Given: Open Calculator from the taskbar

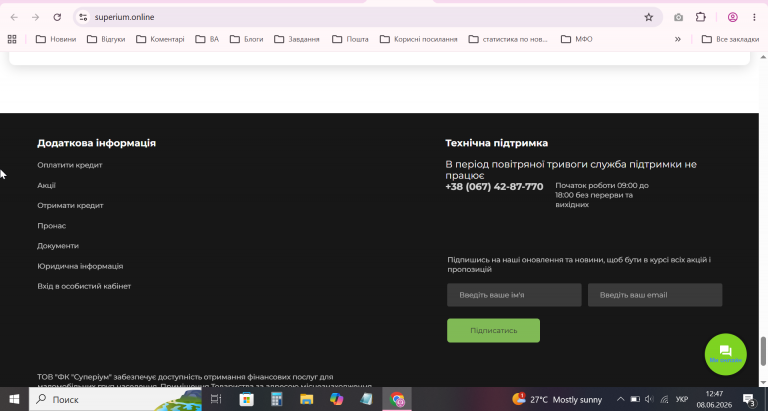Looking at the screenshot, I should 277,399.
